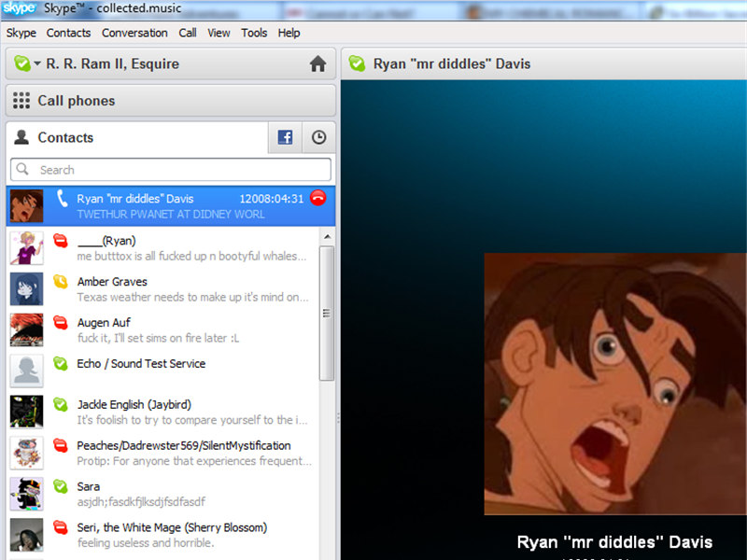
Task: Select Amber Graves contact
Action: tap(162, 288)
